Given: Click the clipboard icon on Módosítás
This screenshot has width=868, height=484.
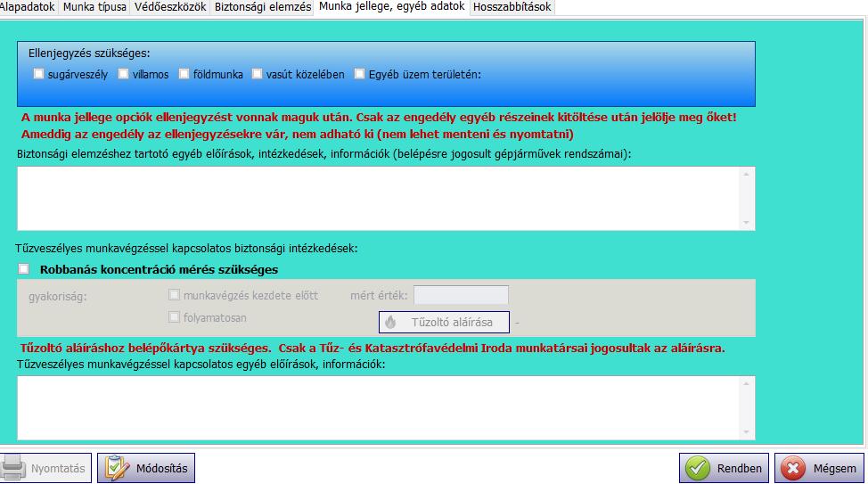Looking at the screenshot, I should (116, 468).
